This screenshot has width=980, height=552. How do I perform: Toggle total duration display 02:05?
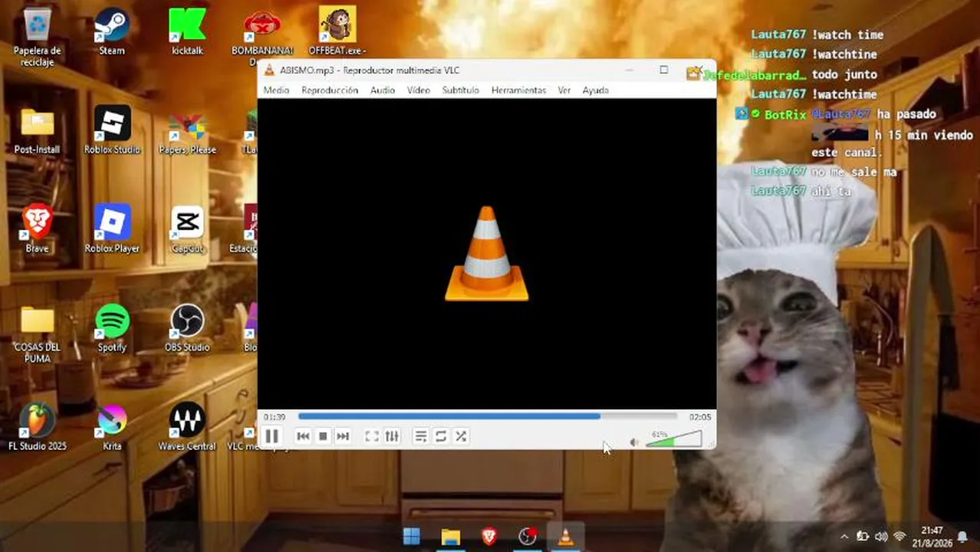699,417
